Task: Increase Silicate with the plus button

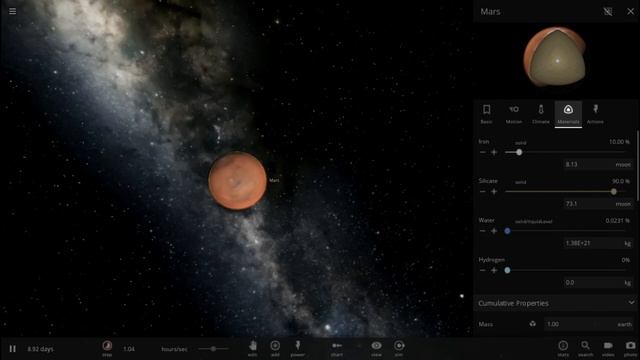Action: click(x=494, y=191)
